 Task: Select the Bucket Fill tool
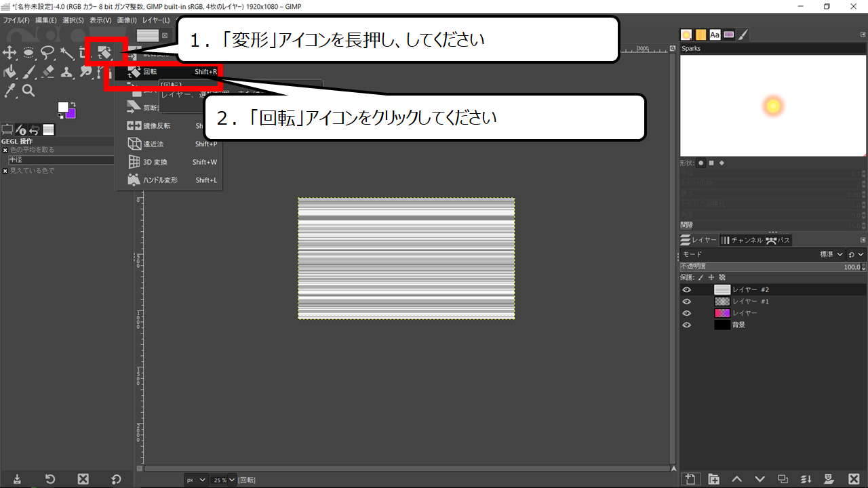click(10, 71)
